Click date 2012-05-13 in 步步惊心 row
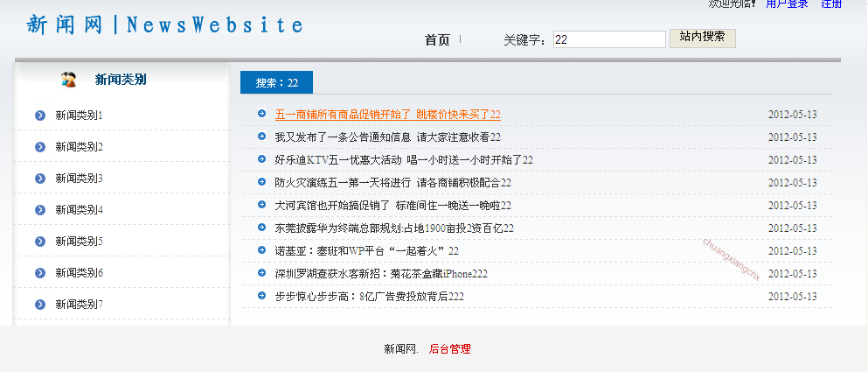Image resolution: width=868 pixels, height=372 pixels. click(792, 297)
